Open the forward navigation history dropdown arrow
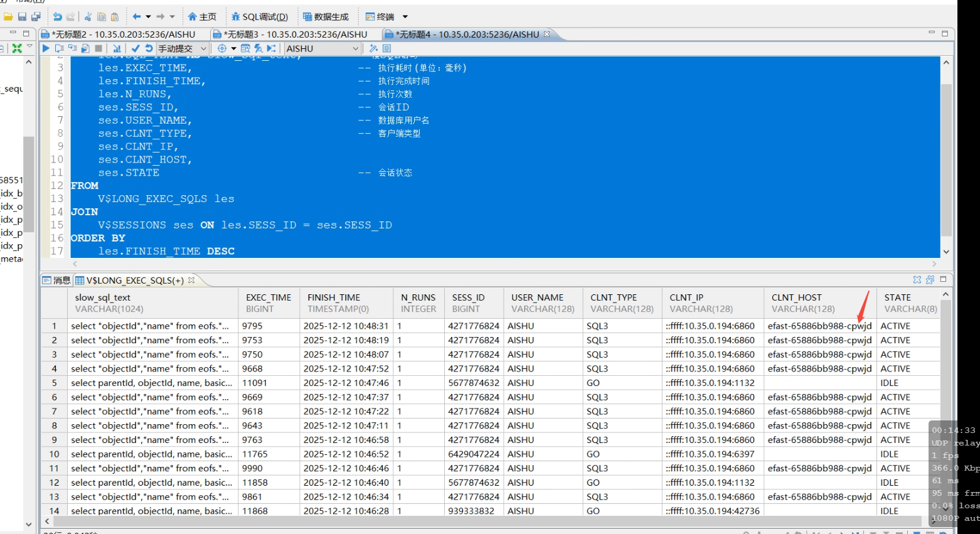The height and width of the screenshot is (534, 980). [173, 17]
